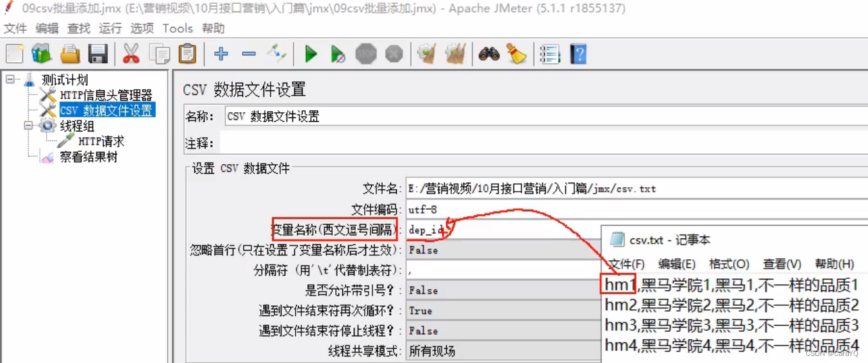
Task: Click the 注释 comment input field
Action: point(544,142)
